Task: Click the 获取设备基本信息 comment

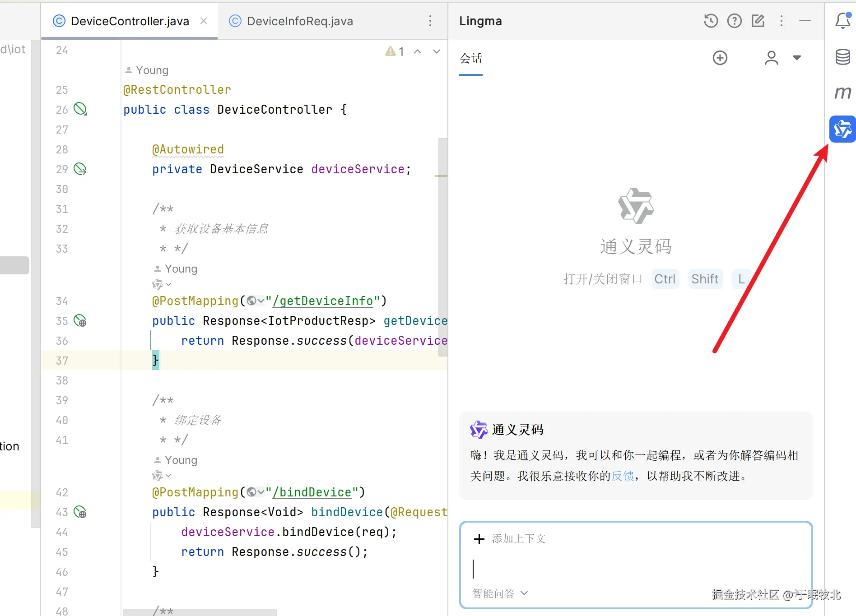Action: (221, 229)
